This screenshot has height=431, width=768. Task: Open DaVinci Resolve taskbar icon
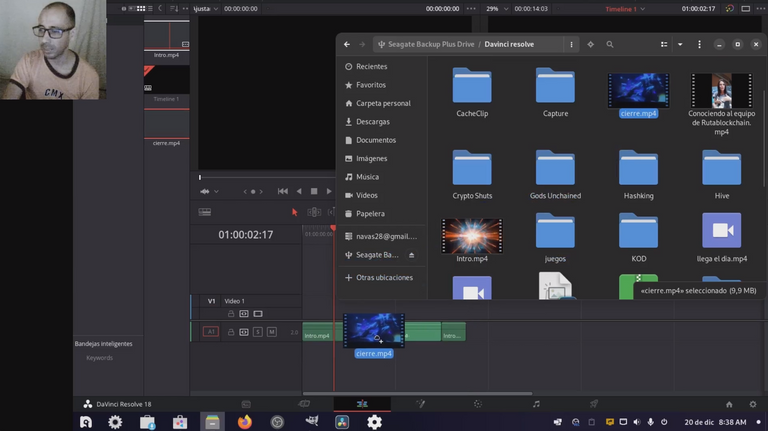[x=342, y=422]
